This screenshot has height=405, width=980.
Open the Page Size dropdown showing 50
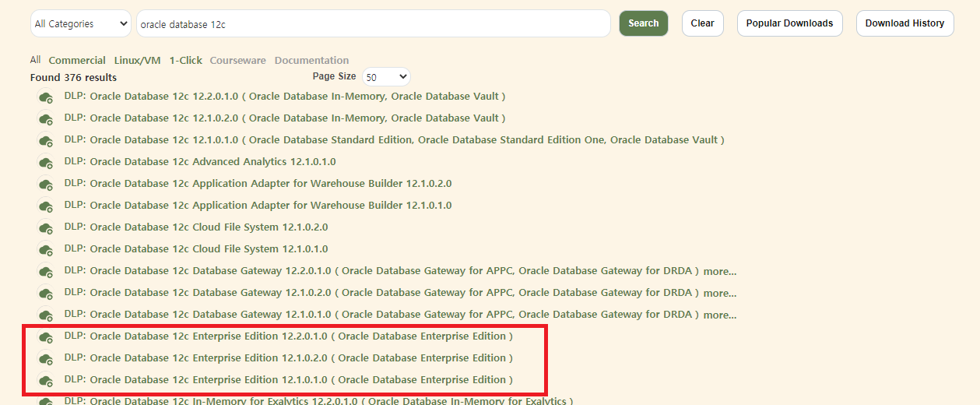(386, 77)
